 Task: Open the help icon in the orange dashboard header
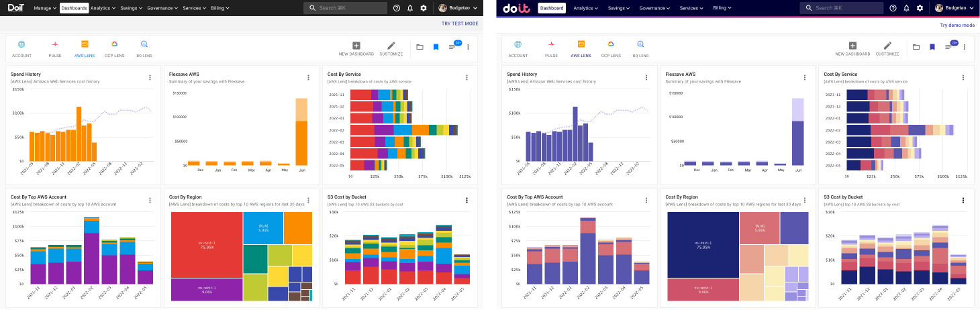(397, 8)
